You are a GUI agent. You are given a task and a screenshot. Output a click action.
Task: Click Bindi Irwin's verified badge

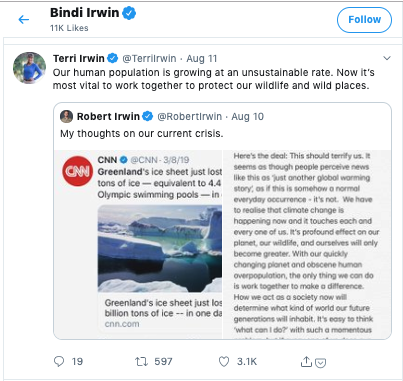click(129, 13)
